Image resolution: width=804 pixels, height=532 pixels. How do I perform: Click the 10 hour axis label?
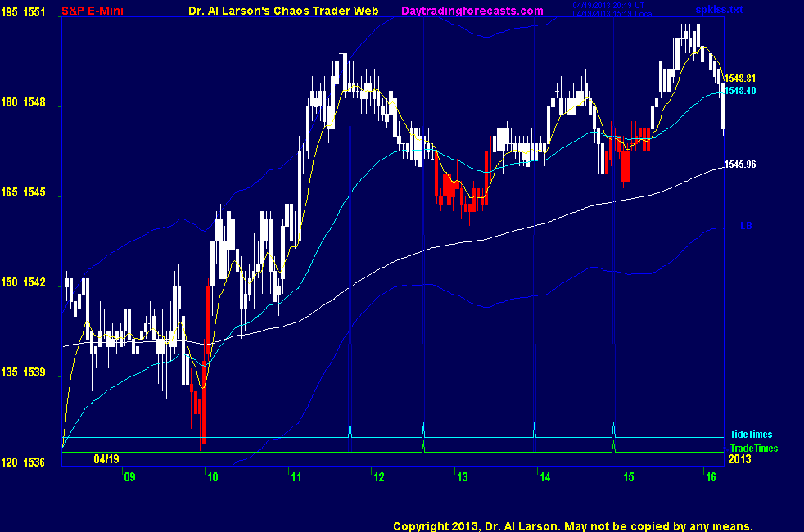(212, 477)
